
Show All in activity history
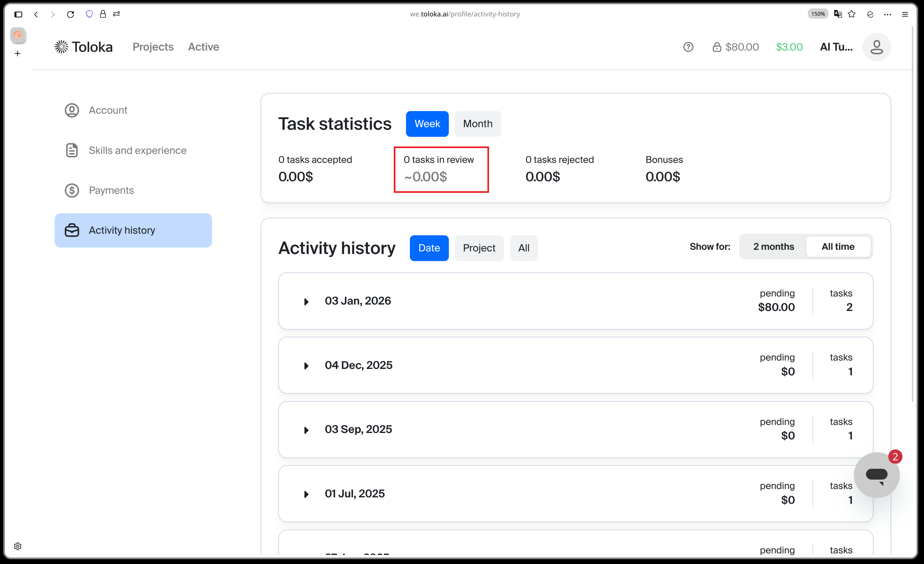pyautogui.click(x=523, y=248)
